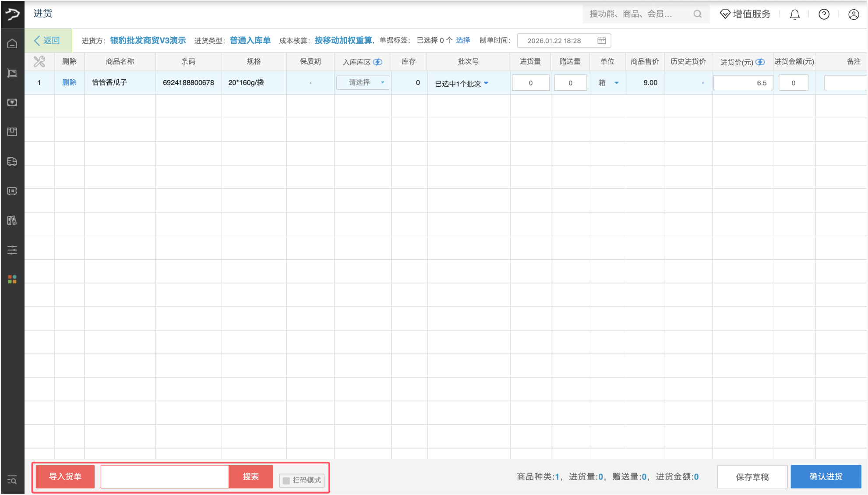Viewport: 868px width, 495px height.
Task: Click the product search input field
Action: pyautogui.click(x=165, y=477)
